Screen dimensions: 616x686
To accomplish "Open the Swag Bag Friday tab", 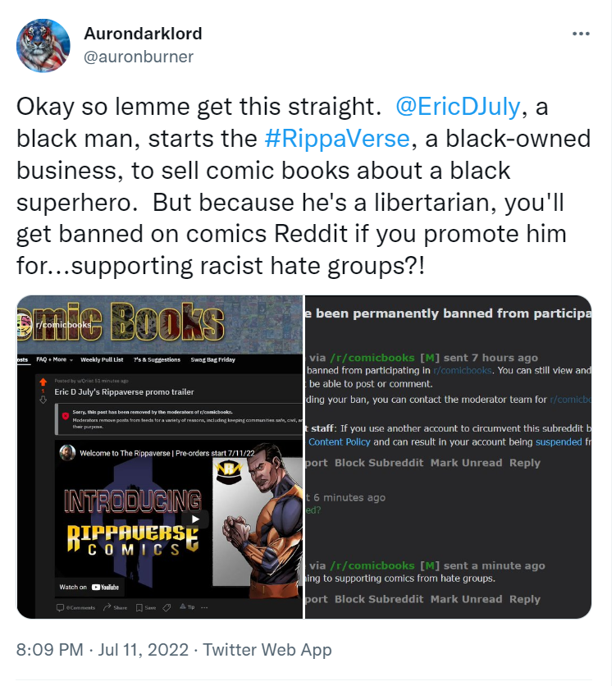I will click(213, 359).
